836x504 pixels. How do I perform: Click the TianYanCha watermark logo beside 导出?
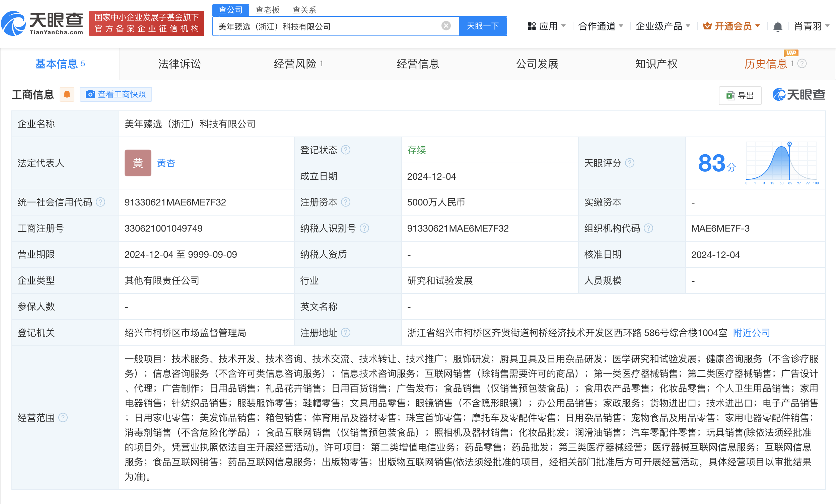click(799, 95)
